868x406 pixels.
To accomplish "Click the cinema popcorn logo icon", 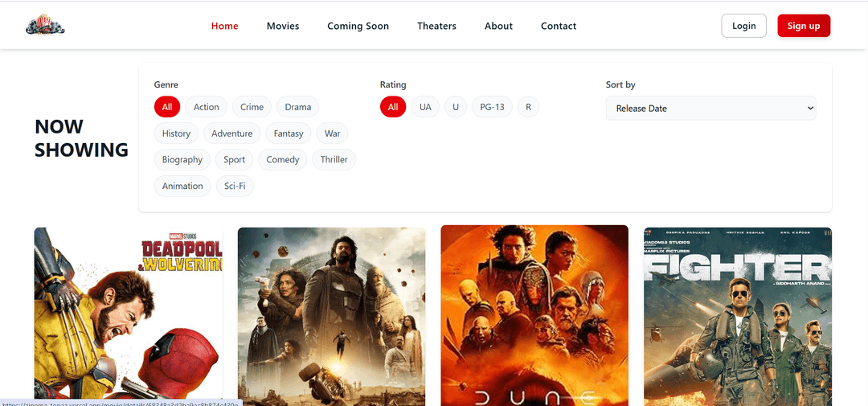I will 45,26.
